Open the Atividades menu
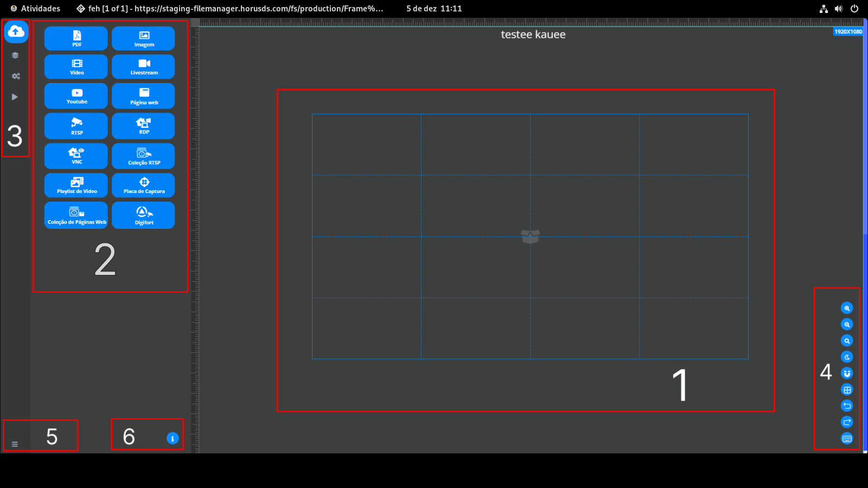The image size is (868, 488). [36, 9]
